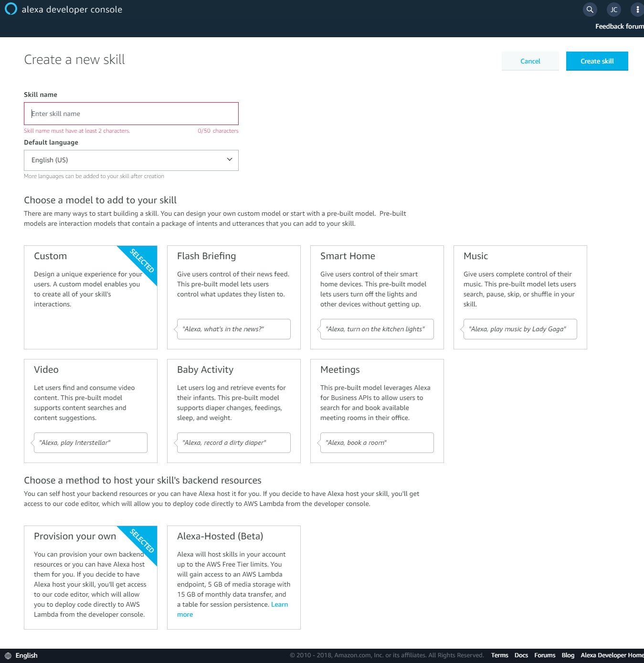Screen dimensions: 644x663
Task: Open Terms link in footer
Action: (499, 655)
